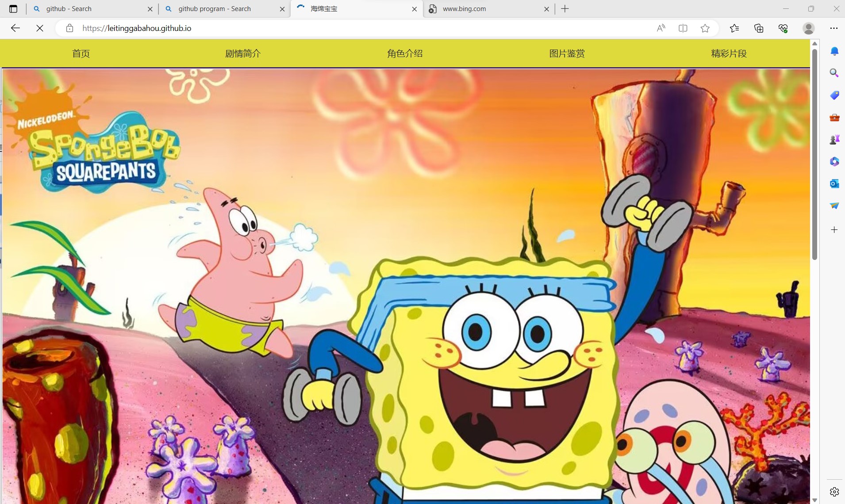Open the user profile avatar
The image size is (845, 504).
pos(809,28)
